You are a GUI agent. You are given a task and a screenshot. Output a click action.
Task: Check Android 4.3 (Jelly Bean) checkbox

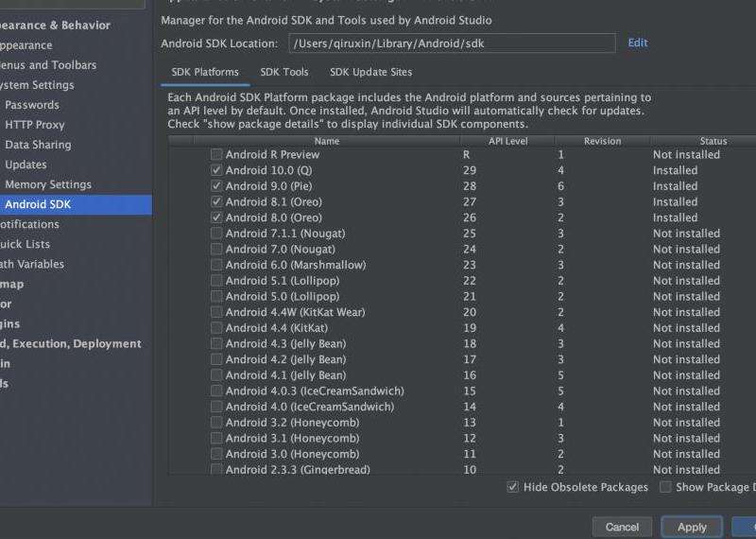click(216, 343)
